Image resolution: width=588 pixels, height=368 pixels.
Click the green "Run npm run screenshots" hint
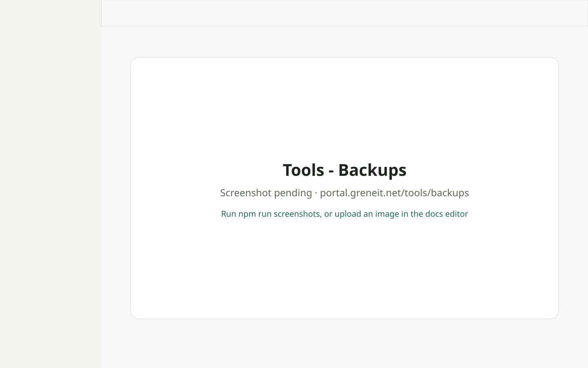[x=345, y=214]
